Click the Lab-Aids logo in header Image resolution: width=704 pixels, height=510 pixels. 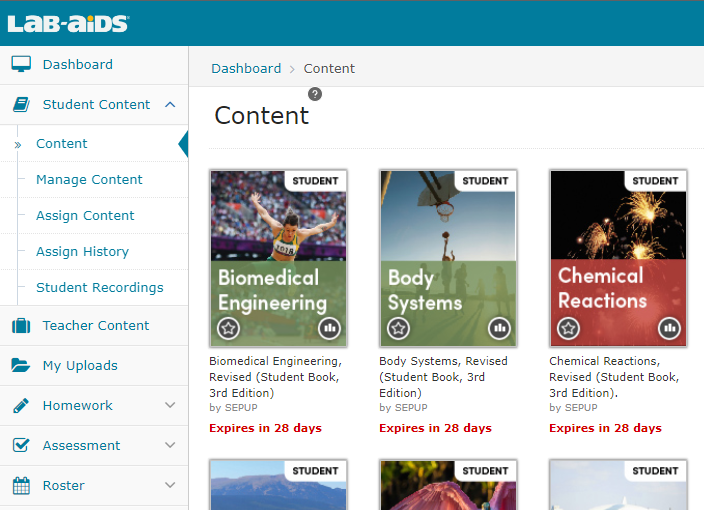pyautogui.click(x=68, y=23)
